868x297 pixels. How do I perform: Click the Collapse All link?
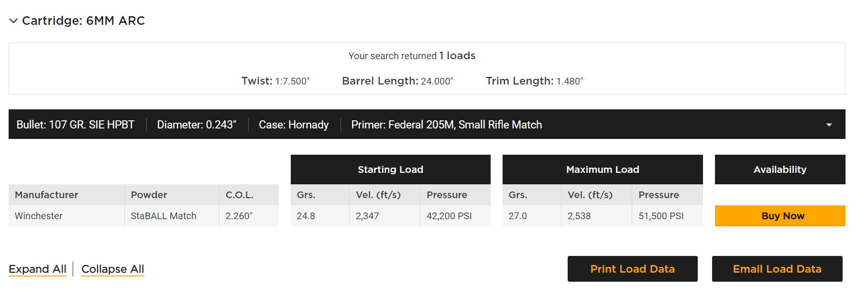point(113,269)
